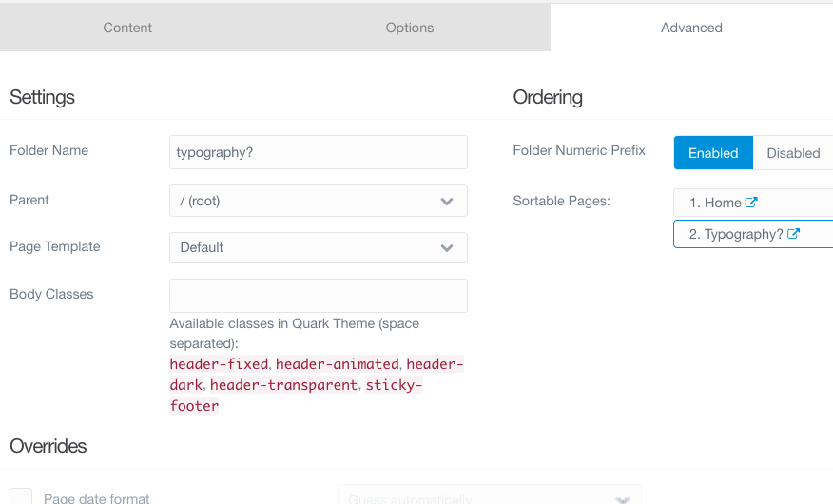833x504 pixels.
Task: Select the 1. Home sortable page row
Action: click(x=753, y=203)
